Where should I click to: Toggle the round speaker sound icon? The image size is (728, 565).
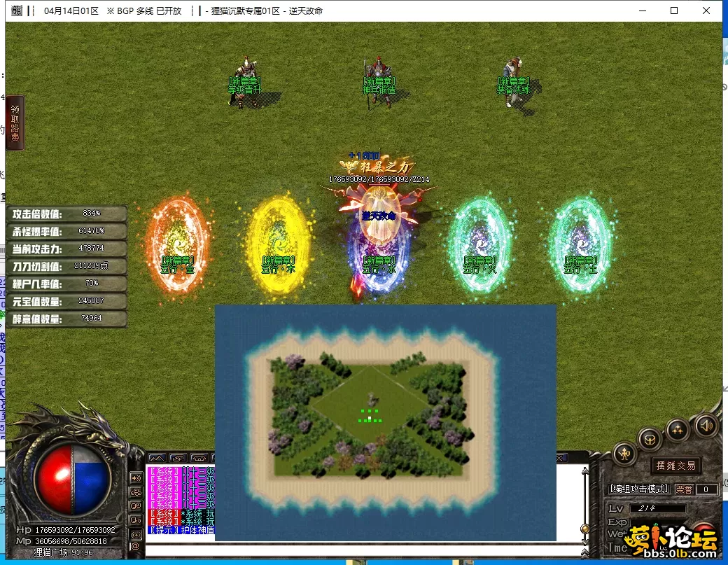pos(706,425)
